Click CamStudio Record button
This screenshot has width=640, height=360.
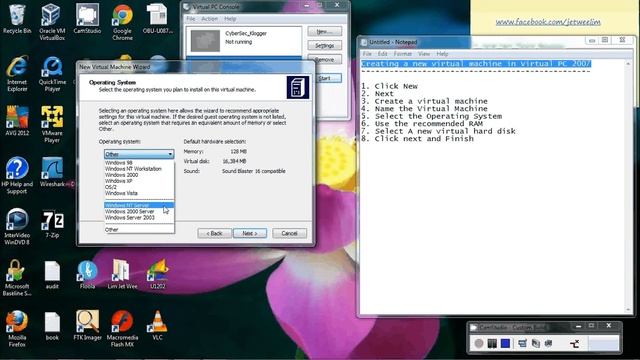[x=479, y=343]
